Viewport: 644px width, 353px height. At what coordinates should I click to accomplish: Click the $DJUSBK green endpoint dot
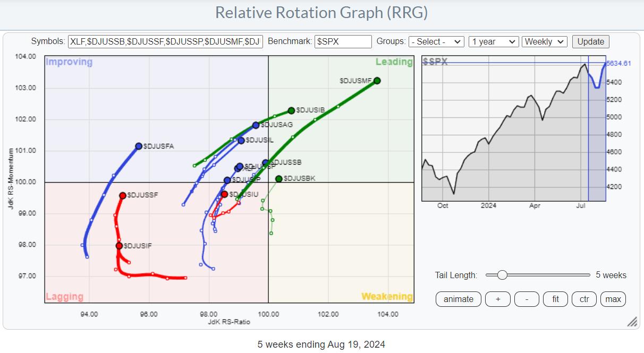coord(279,179)
